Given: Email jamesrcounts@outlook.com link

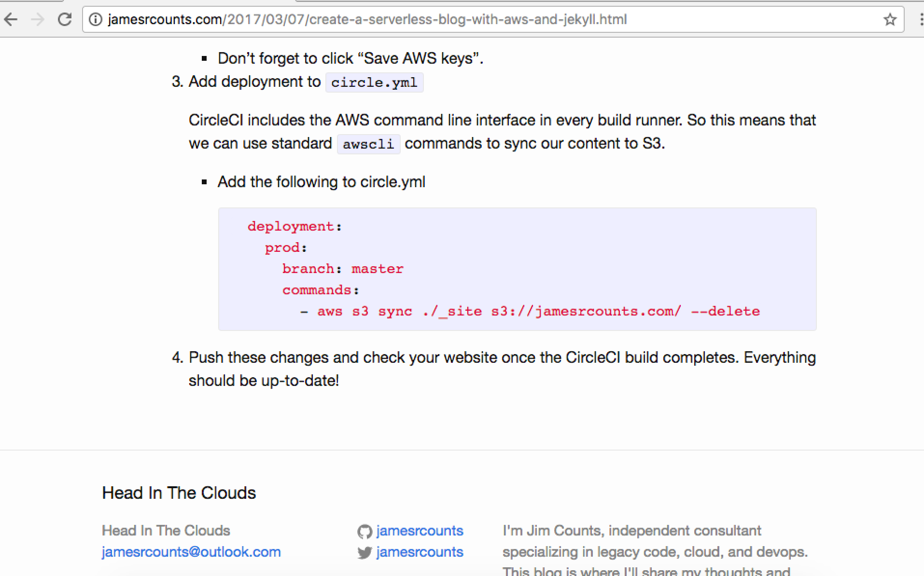Looking at the screenshot, I should pos(191,552).
